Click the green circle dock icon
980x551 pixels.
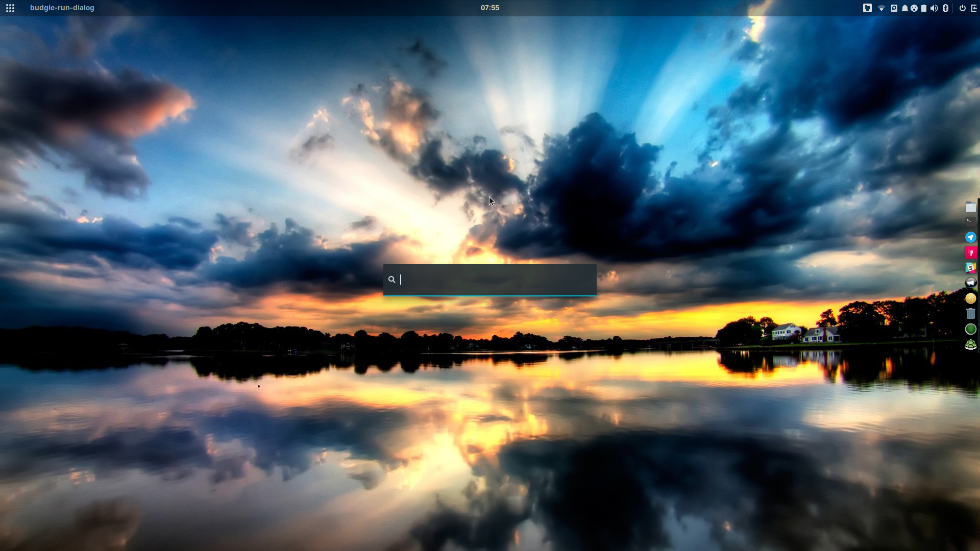[970, 330]
